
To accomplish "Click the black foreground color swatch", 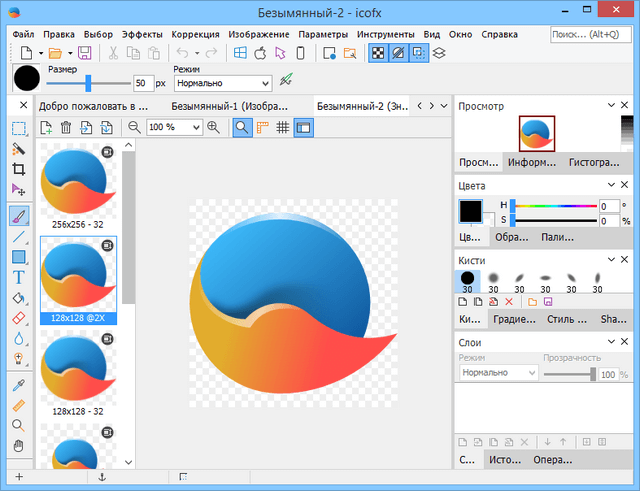I will point(470,211).
